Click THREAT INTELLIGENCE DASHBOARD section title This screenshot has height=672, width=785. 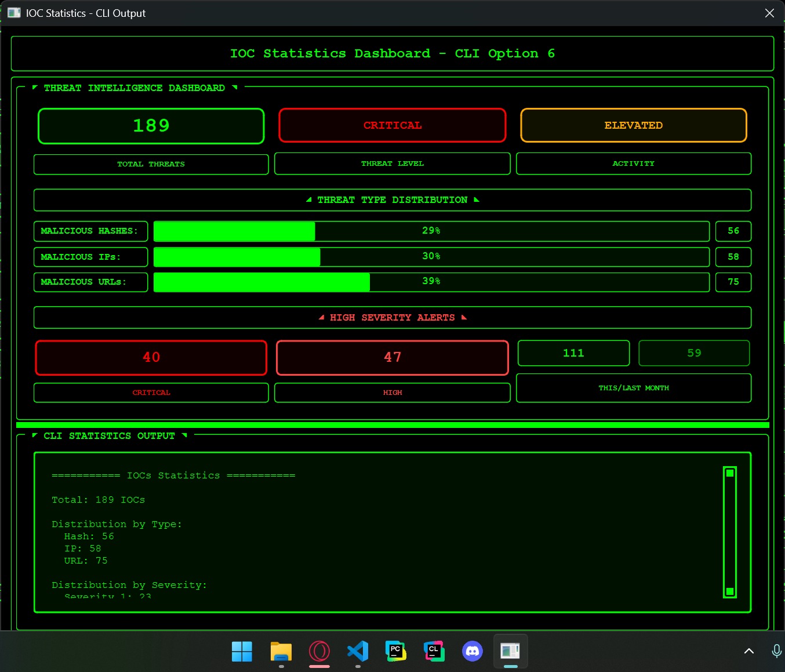pyautogui.click(x=135, y=88)
